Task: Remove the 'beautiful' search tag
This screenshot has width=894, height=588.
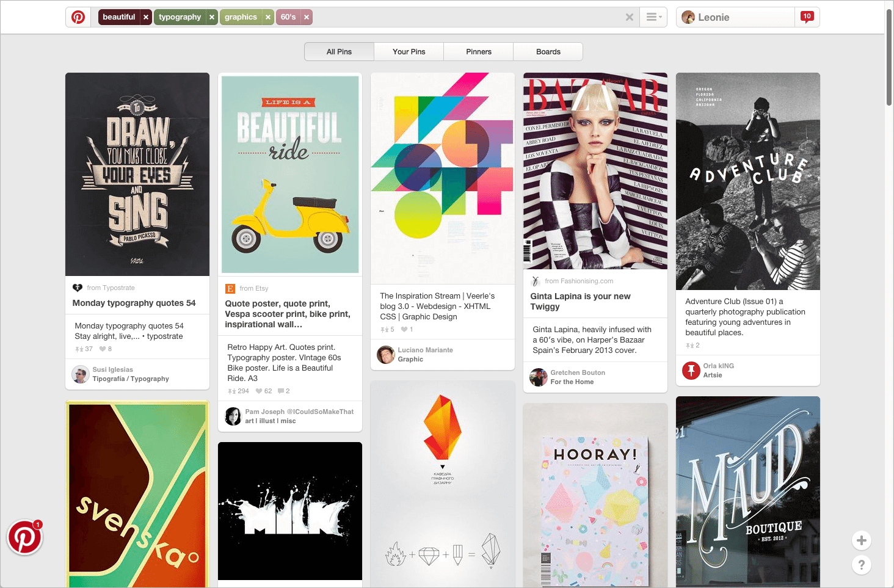Action: point(145,16)
